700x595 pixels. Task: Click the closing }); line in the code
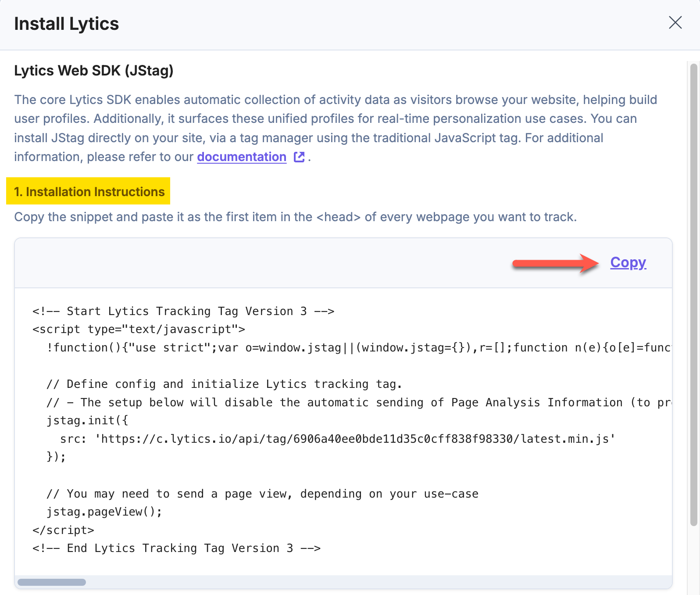(x=56, y=457)
